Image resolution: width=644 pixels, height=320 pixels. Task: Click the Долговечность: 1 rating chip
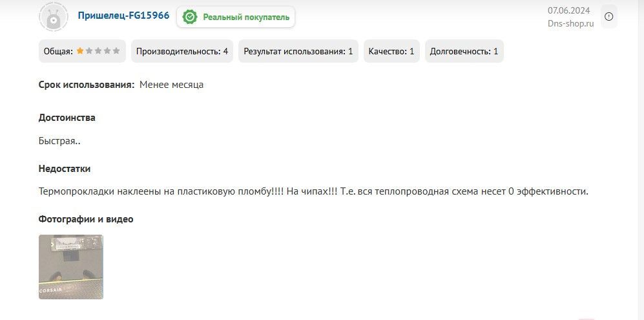(x=464, y=52)
